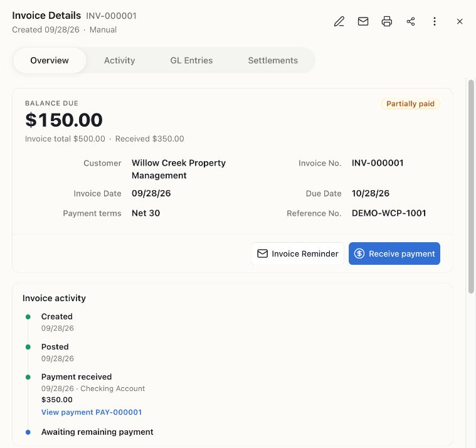Click the Created activity entry
The width and height of the screenshot is (476, 448).
(57, 322)
